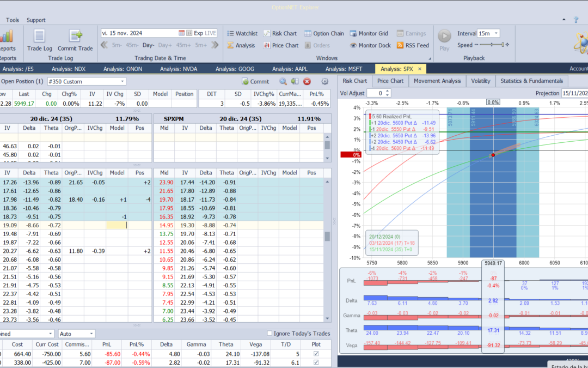The image size is (588, 368).
Task: Open the Watchlist window
Action: [242, 33]
